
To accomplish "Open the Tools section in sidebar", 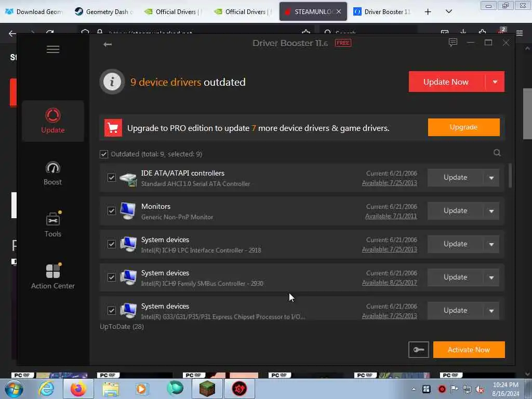I will [53, 224].
